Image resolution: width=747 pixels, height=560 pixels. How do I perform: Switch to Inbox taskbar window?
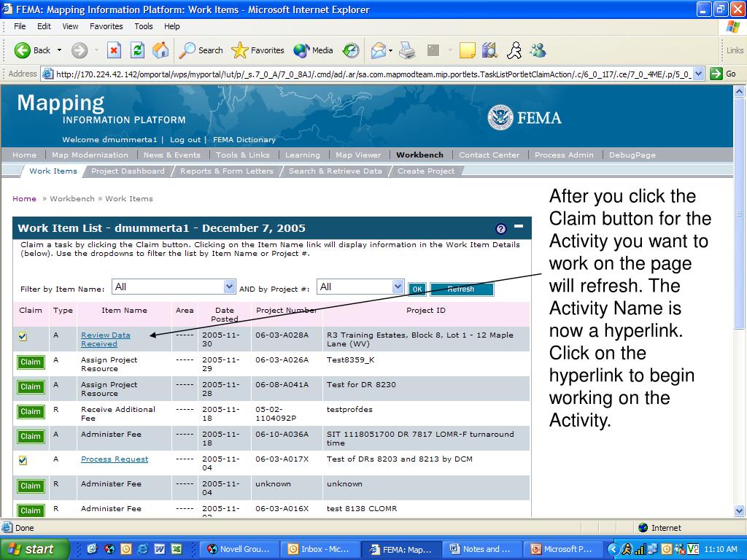click(320, 549)
